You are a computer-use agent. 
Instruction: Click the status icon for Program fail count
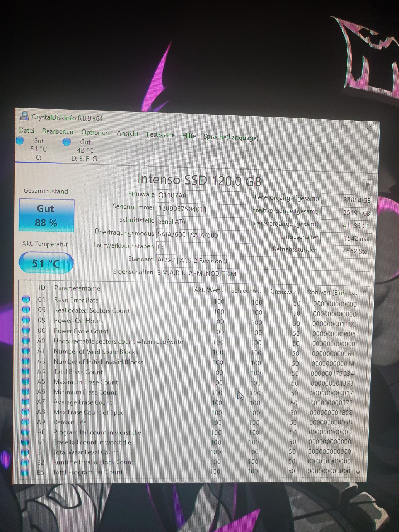25,432
